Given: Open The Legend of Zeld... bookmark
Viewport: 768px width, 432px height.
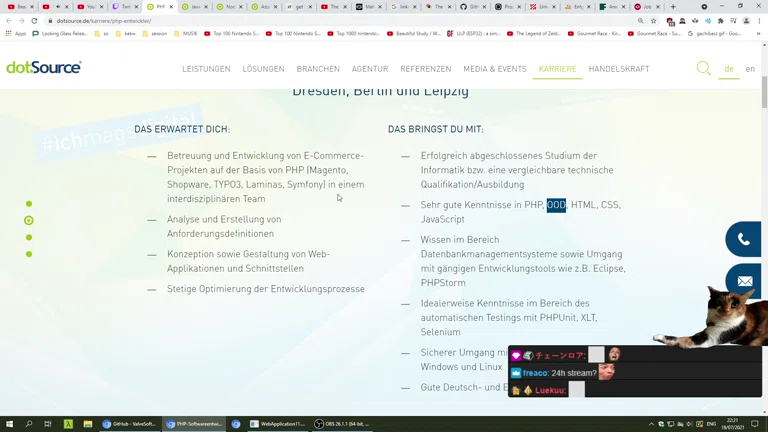Looking at the screenshot, I should click(x=534, y=34).
